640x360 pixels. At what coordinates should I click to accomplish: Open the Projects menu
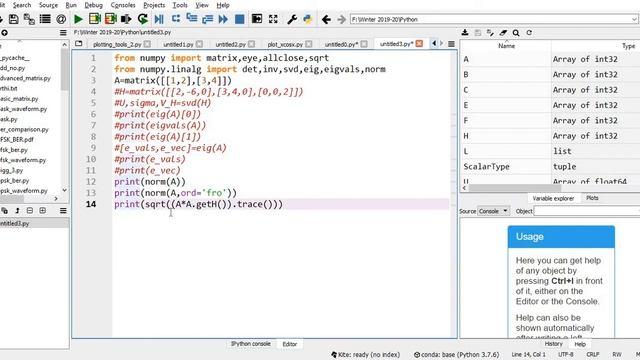[x=154, y=5]
